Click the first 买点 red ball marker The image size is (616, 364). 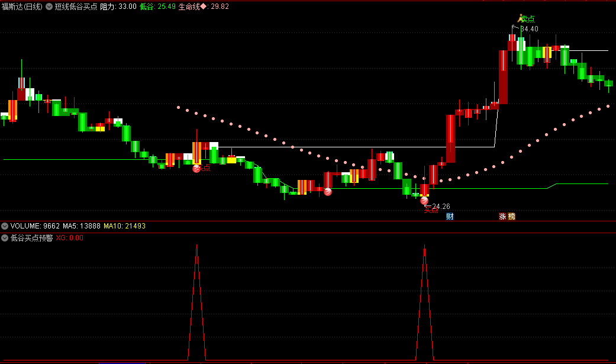pos(196,169)
